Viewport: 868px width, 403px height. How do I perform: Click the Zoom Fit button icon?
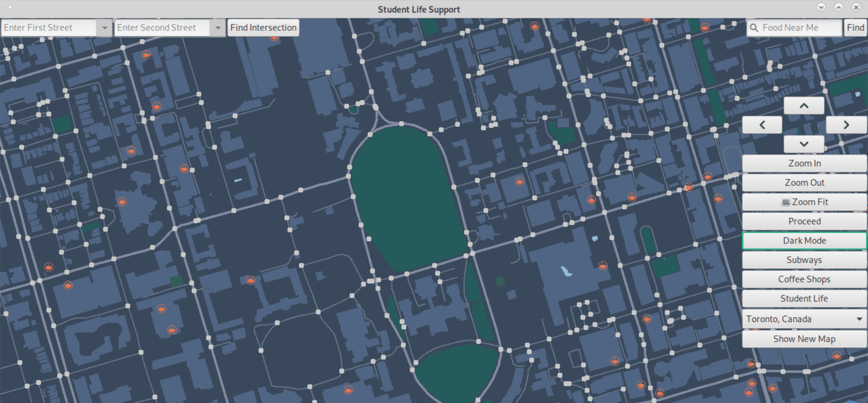point(785,202)
